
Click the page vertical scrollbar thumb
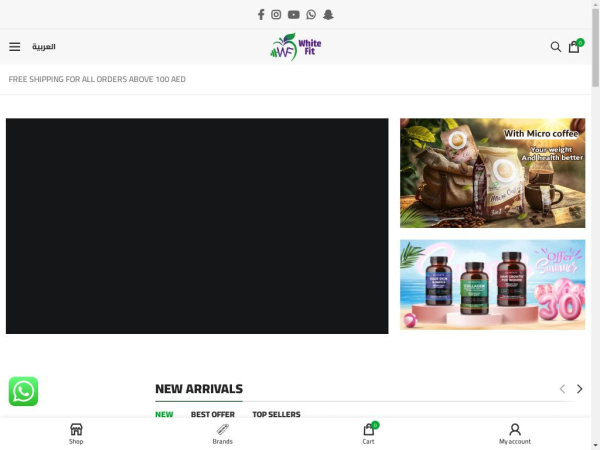[x=595, y=47]
